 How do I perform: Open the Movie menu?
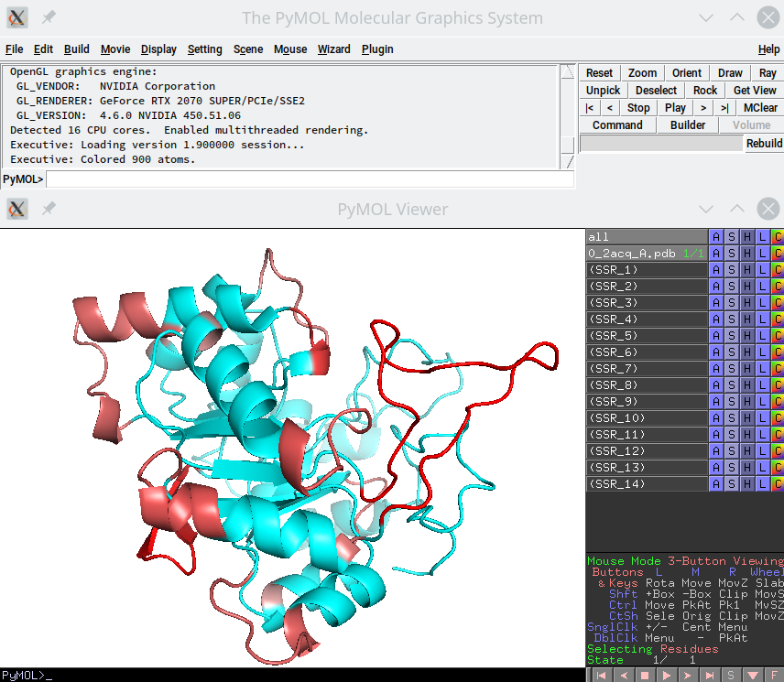coord(115,49)
